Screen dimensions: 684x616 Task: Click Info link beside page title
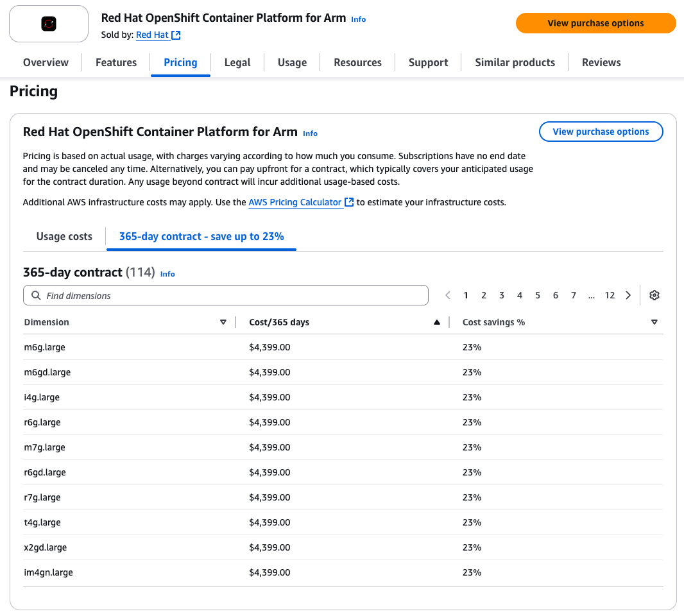358,19
